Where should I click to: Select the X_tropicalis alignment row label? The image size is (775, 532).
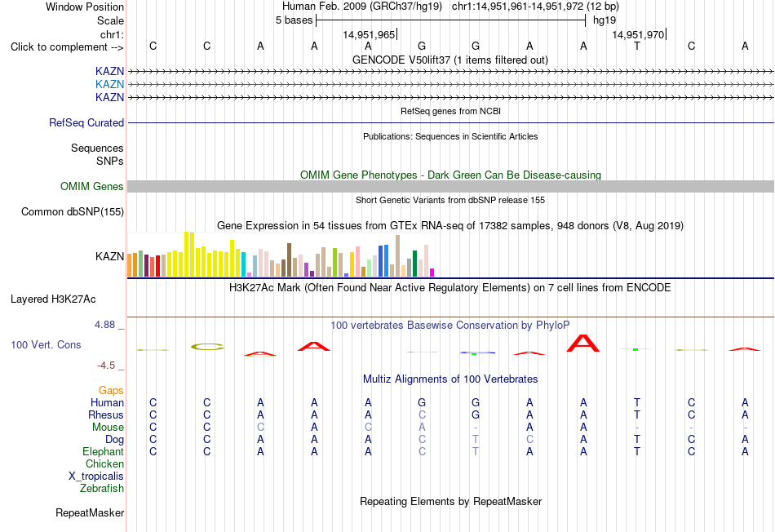96,477
